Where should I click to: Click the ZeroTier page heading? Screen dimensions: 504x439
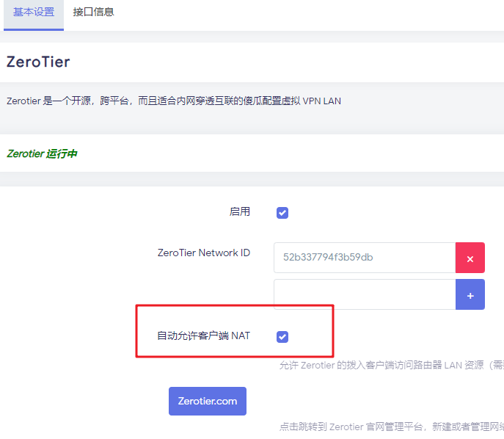38,62
